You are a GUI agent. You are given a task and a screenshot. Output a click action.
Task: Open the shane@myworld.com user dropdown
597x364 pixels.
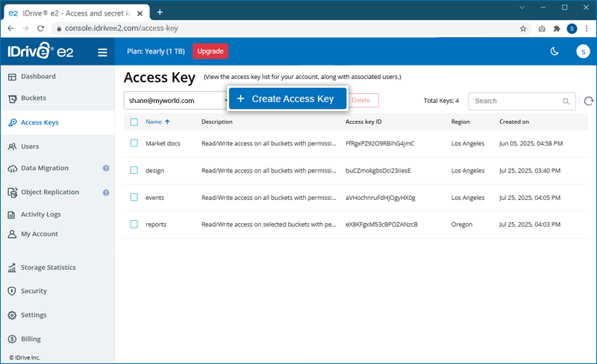tap(176, 101)
